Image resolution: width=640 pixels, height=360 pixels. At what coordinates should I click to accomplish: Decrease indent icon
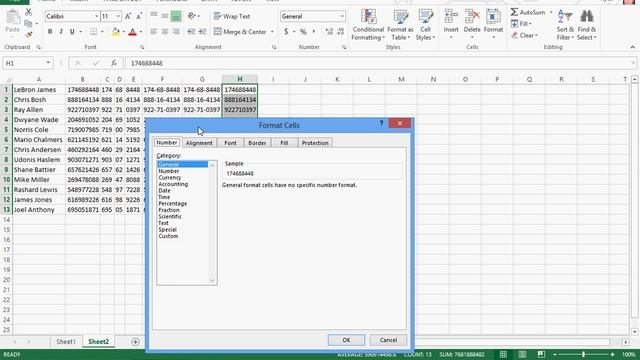191,32
